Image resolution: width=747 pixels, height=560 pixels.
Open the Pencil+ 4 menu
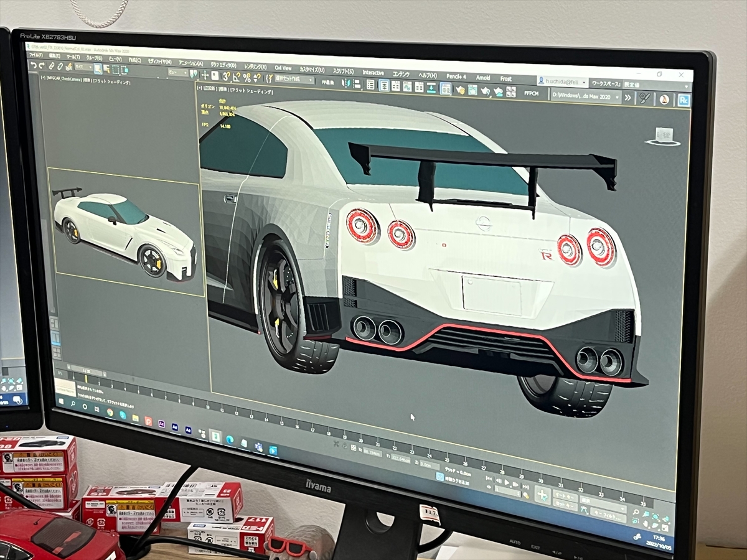click(x=456, y=77)
